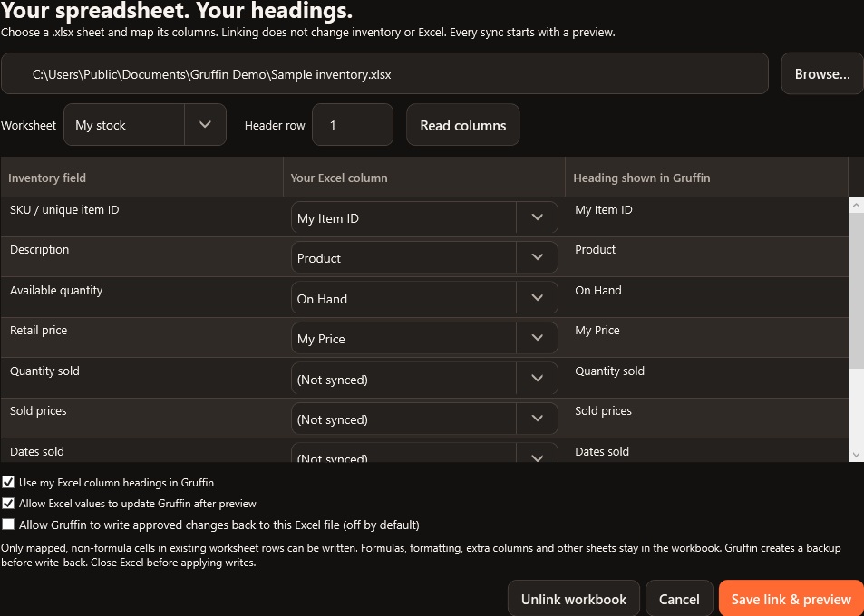Click the Dates sold heading shown in Gruffin
Viewport: 864px width, 616px height.
pos(602,451)
